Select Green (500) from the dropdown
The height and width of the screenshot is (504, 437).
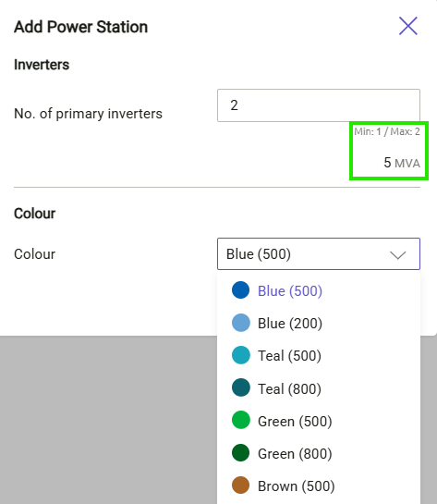tap(319, 421)
